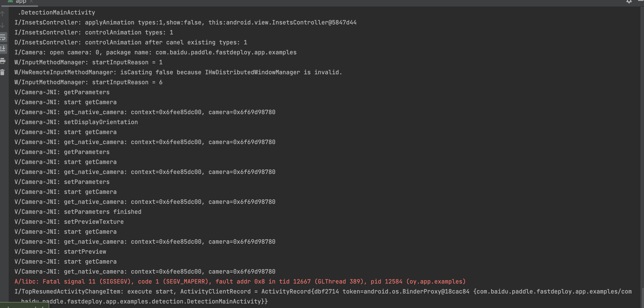The image size is (644, 308).
Task: Print the logcat output via printer icon
Action: pyautogui.click(x=3, y=61)
